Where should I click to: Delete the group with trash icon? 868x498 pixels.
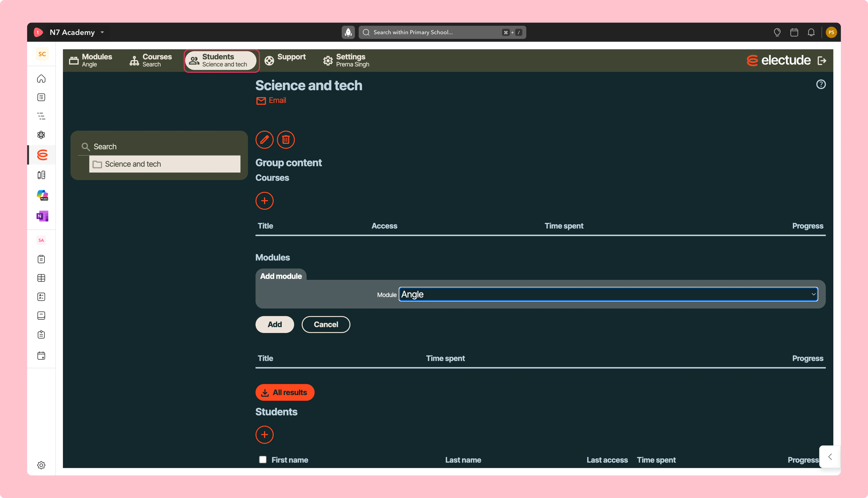[x=286, y=140]
